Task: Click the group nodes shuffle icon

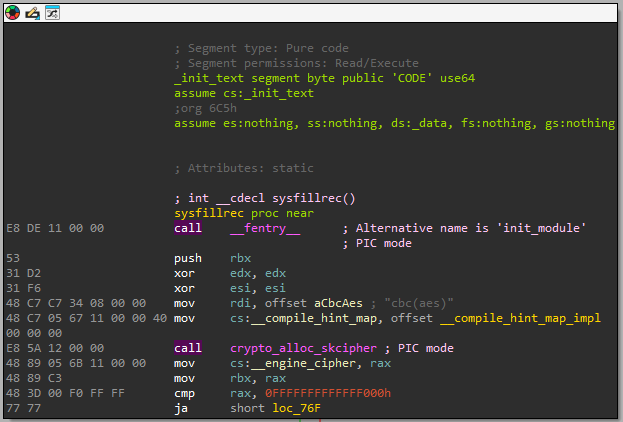Action: click(51, 13)
